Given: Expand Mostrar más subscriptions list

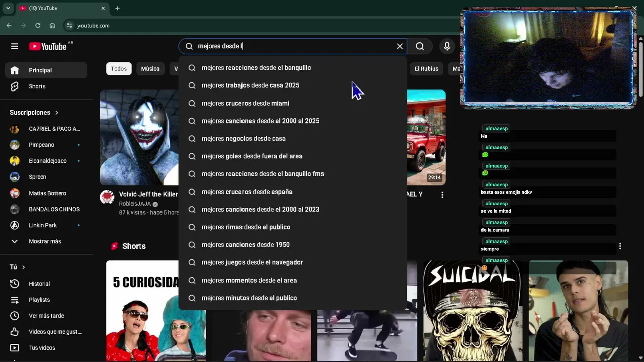Looking at the screenshot, I should [46, 241].
